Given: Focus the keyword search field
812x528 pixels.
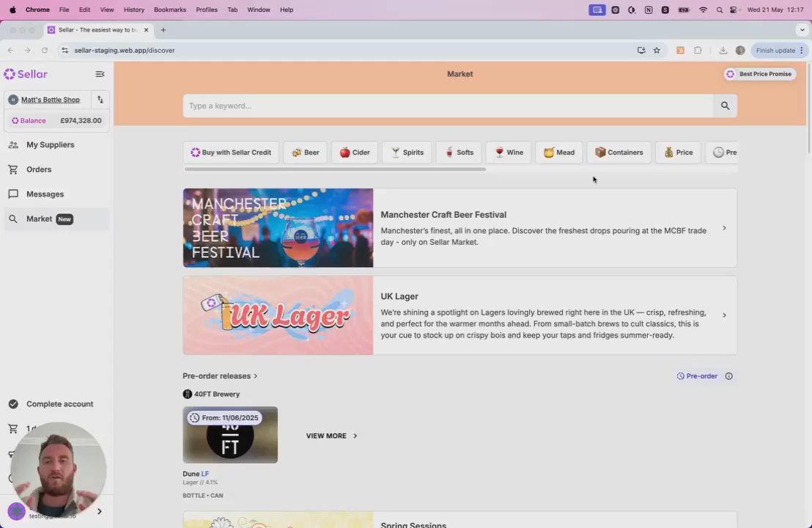Looking at the screenshot, I should click(448, 106).
